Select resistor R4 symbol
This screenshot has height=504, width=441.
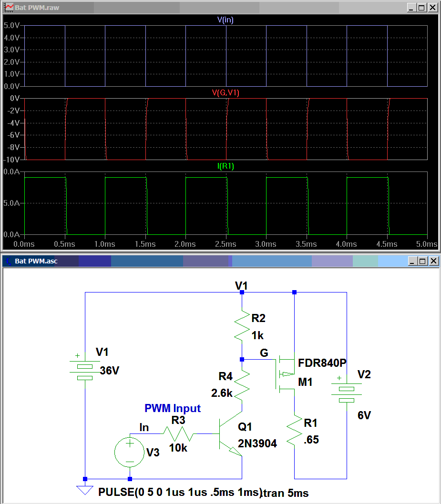[242, 385]
